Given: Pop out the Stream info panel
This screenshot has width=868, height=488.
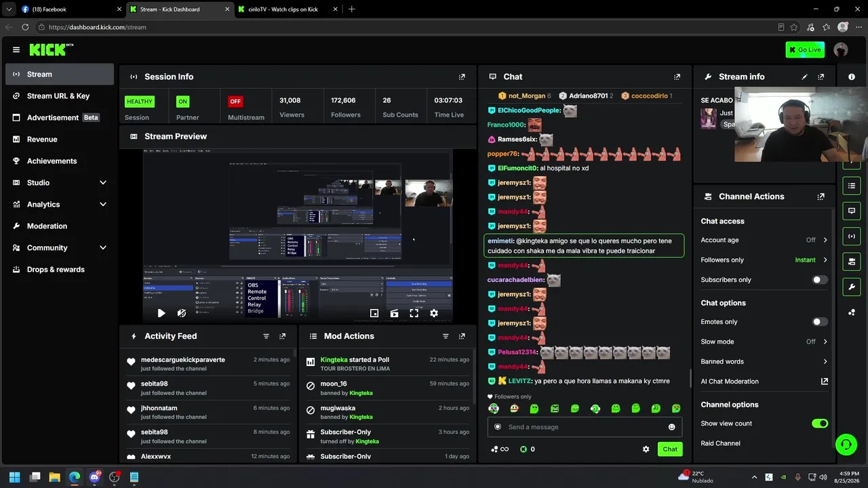Looking at the screenshot, I should [x=821, y=77].
